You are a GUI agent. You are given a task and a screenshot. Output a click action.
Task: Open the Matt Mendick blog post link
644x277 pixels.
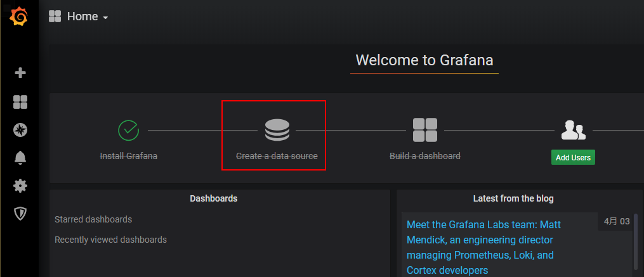484,247
